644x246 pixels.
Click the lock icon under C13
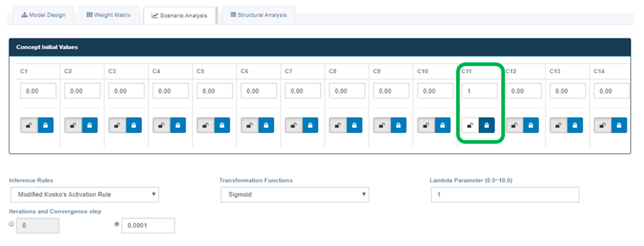click(x=575, y=125)
